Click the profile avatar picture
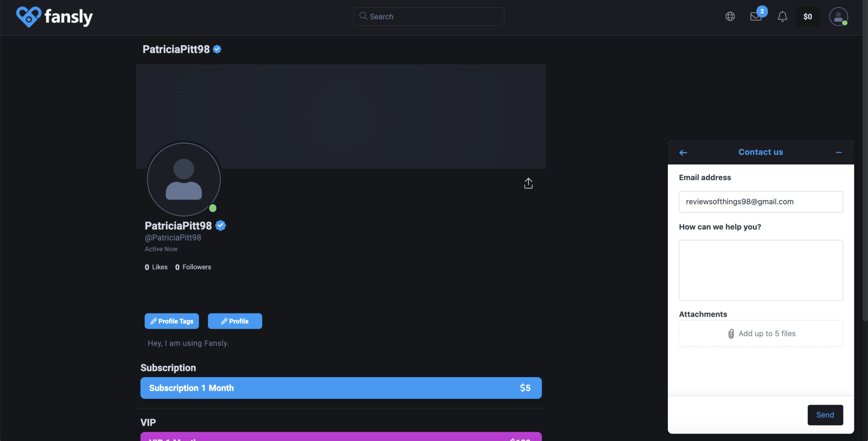 [184, 179]
